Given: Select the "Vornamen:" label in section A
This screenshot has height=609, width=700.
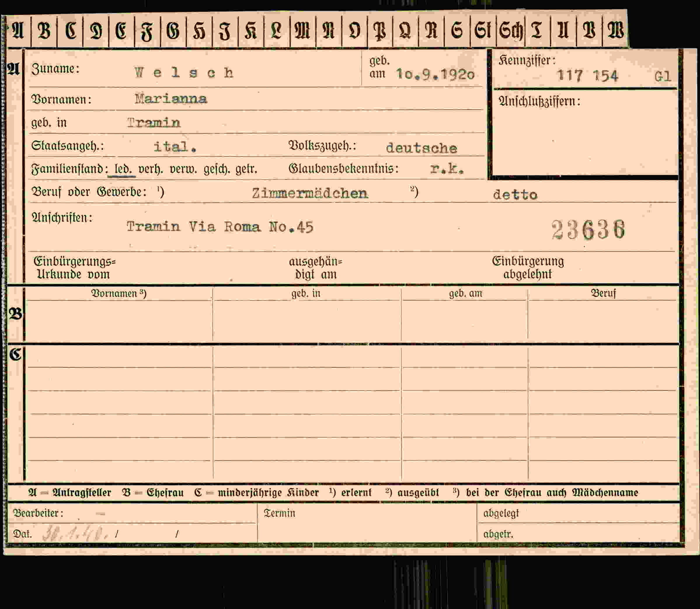Looking at the screenshot, I should 61,100.
